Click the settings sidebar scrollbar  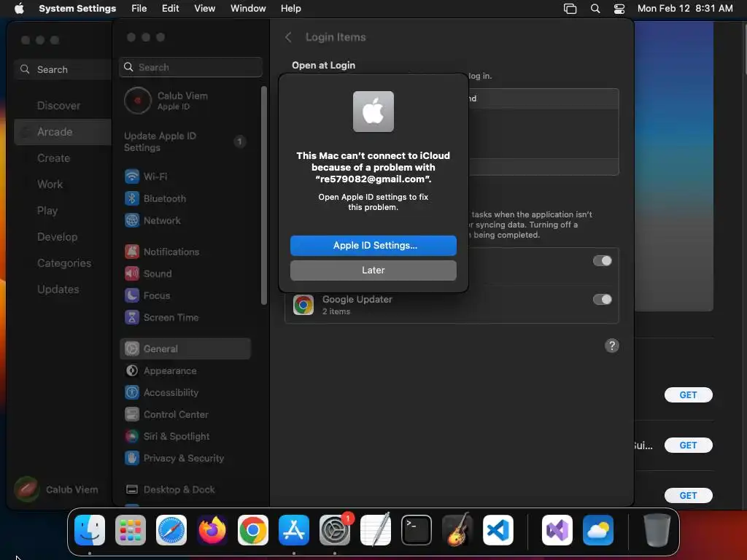pyautogui.click(x=264, y=195)
